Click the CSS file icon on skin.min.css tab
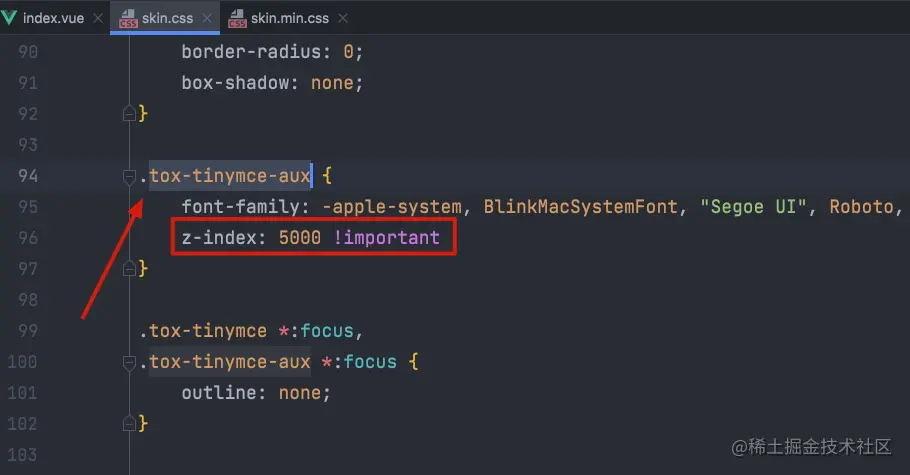 coord(237,19)
